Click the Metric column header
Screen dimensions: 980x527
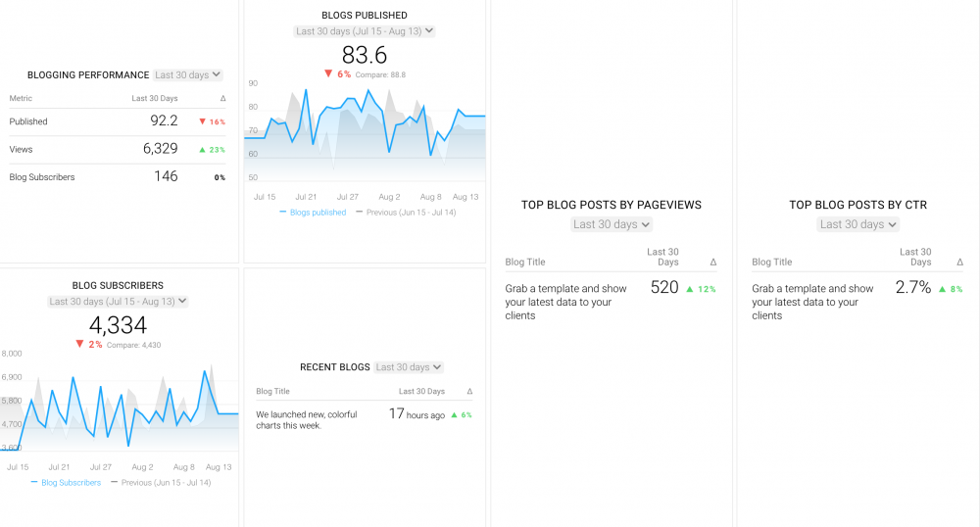[x=21, y=99]
